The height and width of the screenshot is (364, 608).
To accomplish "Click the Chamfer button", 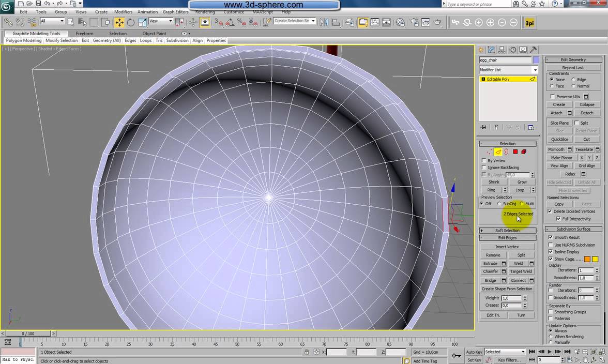I will [x=491, y=271].
